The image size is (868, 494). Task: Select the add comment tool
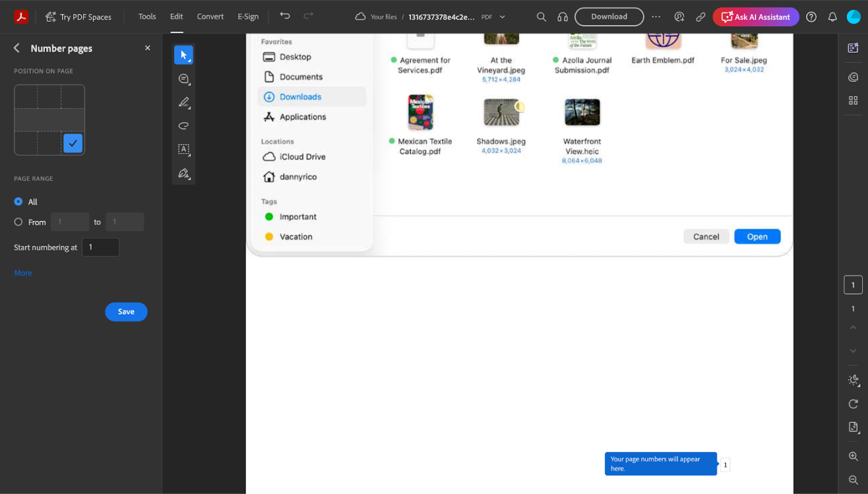[x=184, y=79]
